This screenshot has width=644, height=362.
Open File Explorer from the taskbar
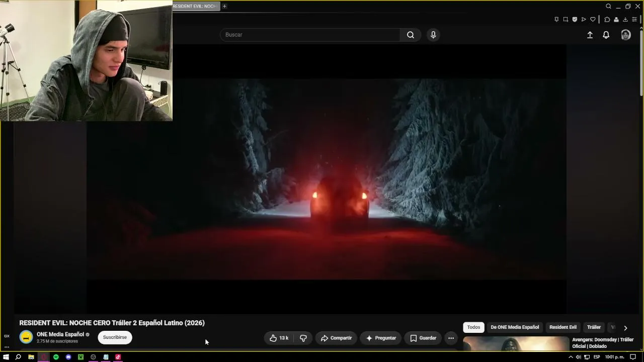(x=31, y=357)
